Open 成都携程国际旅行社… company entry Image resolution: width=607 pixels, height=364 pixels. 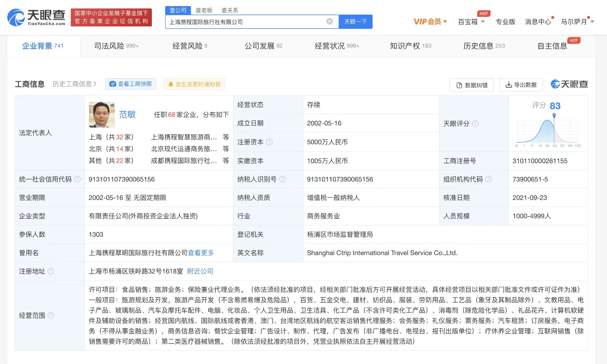tap(184, 161)
